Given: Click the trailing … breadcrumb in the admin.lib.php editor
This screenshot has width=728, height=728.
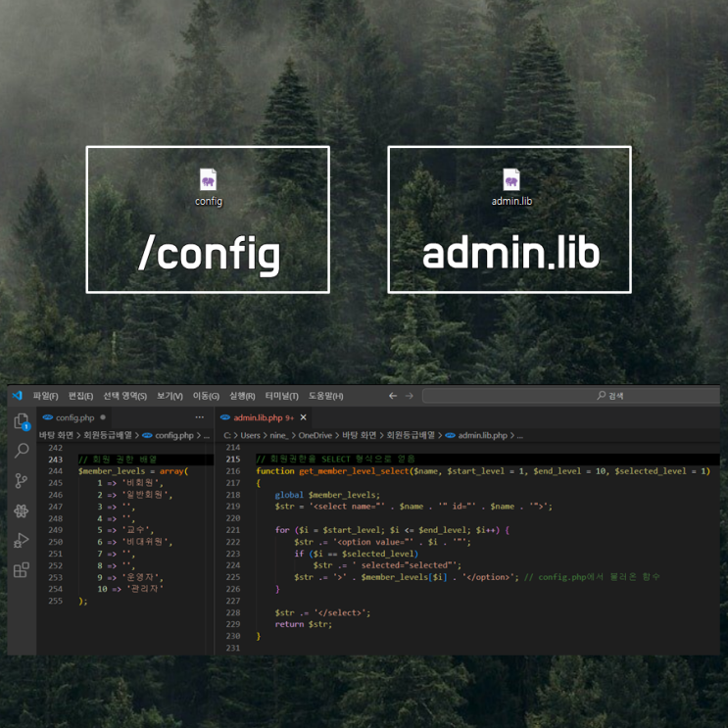Looking at the screenshot, I should pyautogui.click(x=520, y=435).
